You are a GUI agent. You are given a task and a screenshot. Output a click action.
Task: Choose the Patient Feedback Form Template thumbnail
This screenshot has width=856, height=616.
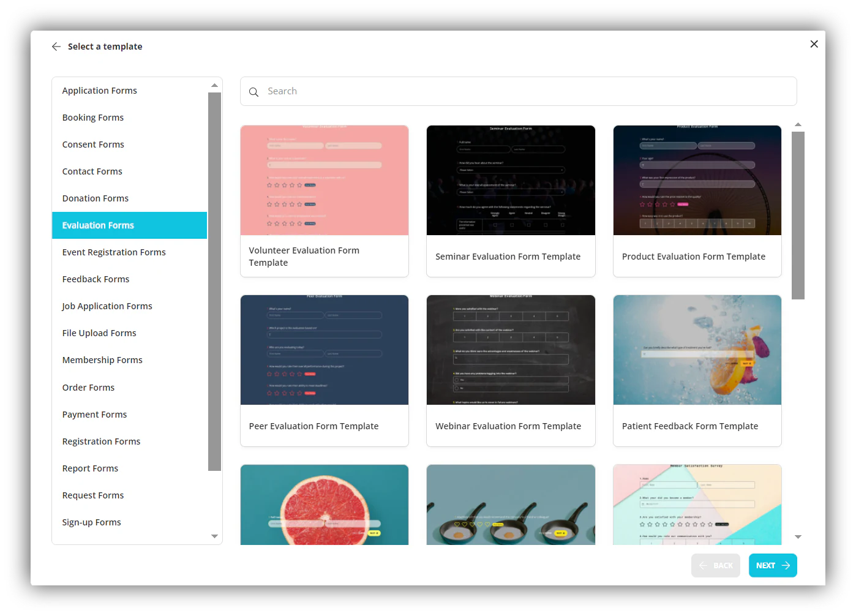(x=697, y=350)
